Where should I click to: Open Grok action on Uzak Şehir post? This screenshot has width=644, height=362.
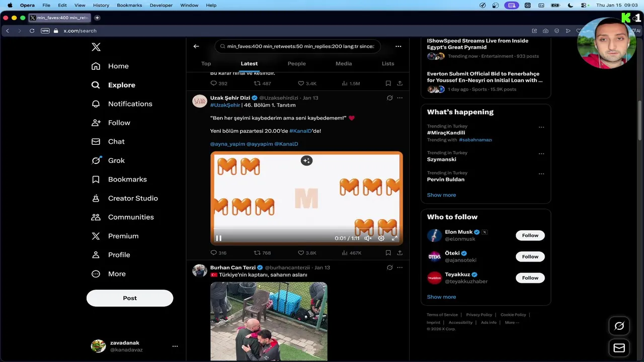(x=389, y=98)
